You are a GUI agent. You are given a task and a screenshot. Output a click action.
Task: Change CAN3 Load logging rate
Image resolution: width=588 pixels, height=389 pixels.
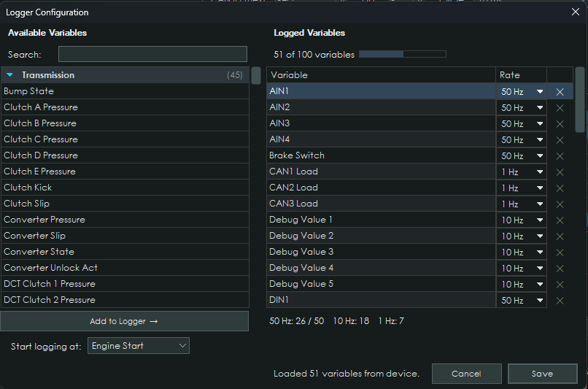tap(522, 204)
